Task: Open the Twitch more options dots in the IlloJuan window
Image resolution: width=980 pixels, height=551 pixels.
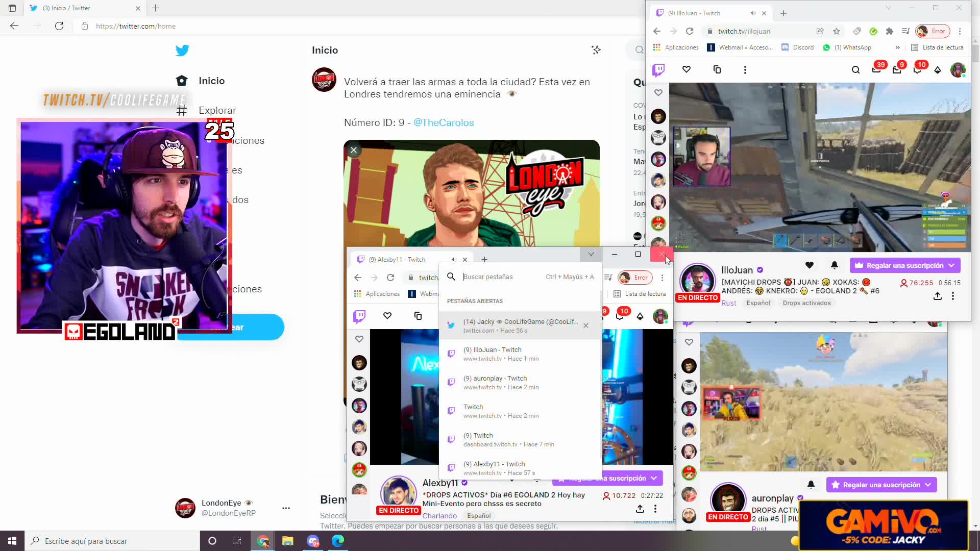Action: click(745, 70)
